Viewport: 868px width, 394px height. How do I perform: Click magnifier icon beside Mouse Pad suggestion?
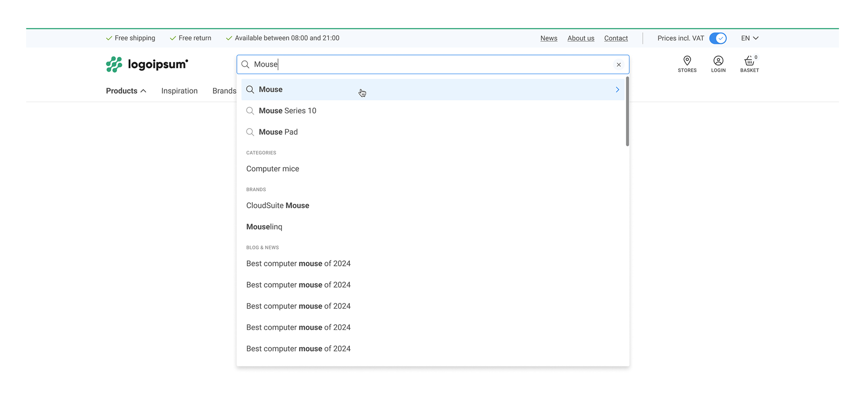(250, 132)
